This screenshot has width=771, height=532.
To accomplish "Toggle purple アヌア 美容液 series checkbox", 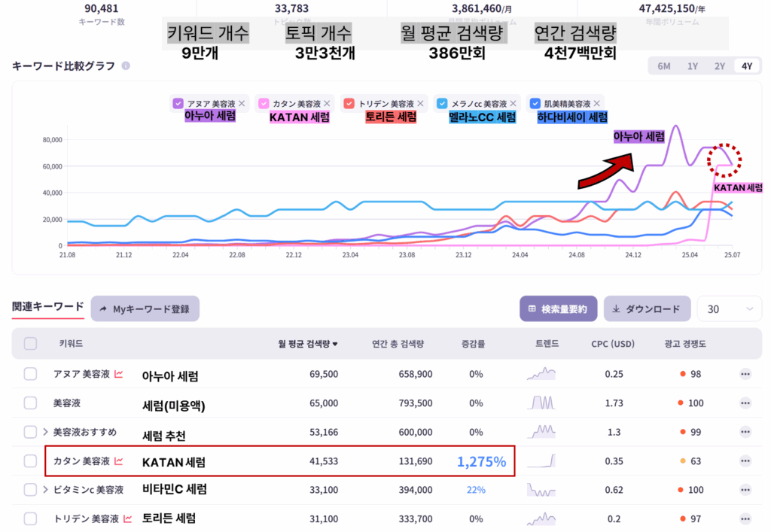I will pyautogui.click(x=178, y=103).
